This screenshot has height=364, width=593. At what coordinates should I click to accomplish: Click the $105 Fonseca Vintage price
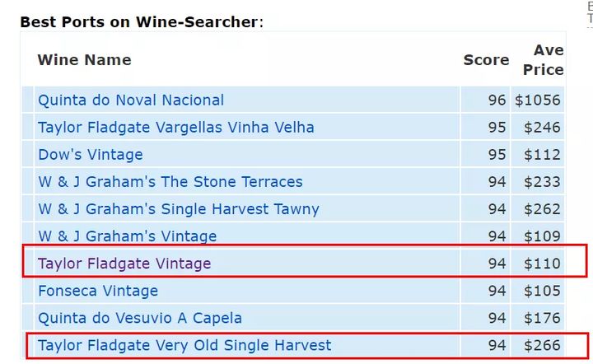point(544,291)
